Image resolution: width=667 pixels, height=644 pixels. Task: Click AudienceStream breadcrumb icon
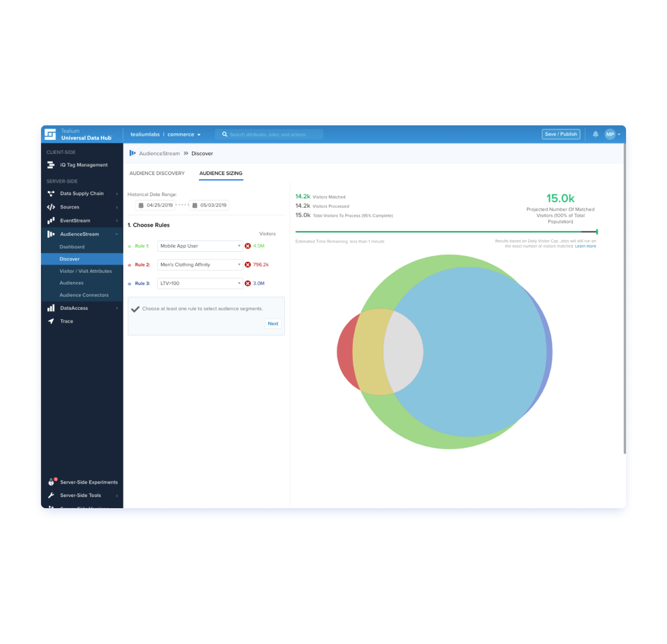click(x=132, y=153)
